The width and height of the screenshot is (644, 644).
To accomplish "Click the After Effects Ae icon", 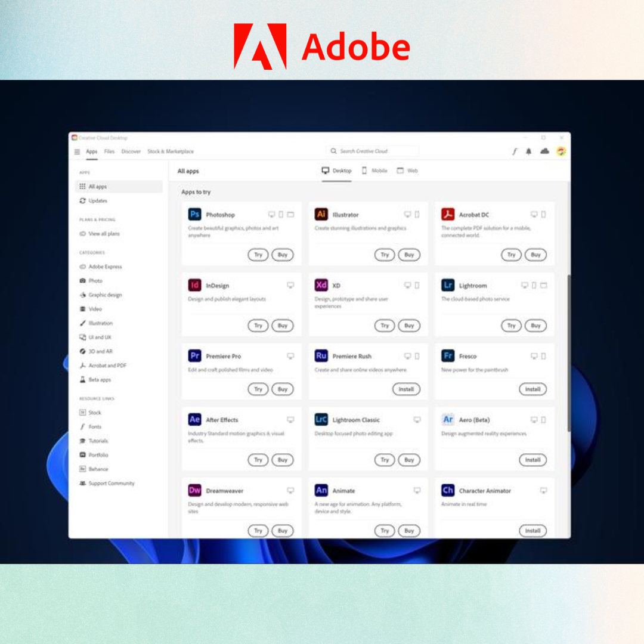I will [194, 420].
